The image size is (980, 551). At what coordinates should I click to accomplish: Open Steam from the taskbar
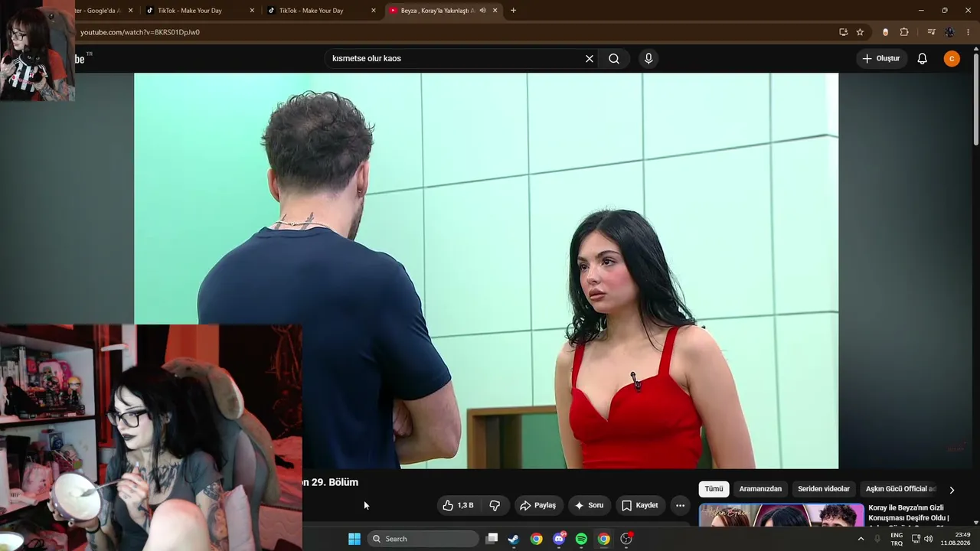click(x=514, y=539)
